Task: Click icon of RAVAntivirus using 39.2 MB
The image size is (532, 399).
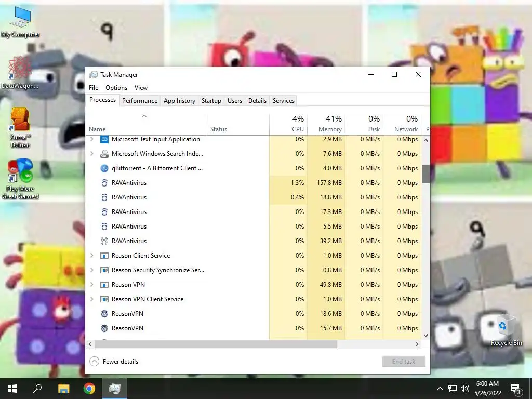Action: 104,241
